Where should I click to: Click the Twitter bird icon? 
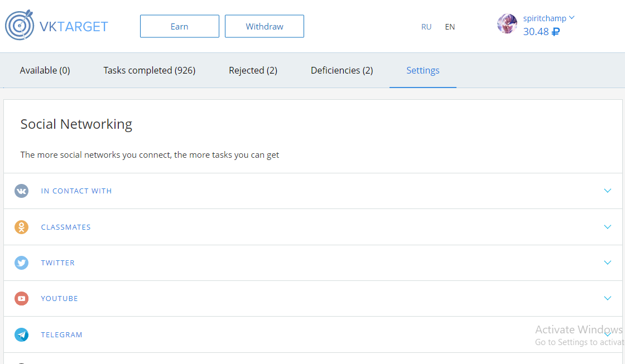click(22, 263)
